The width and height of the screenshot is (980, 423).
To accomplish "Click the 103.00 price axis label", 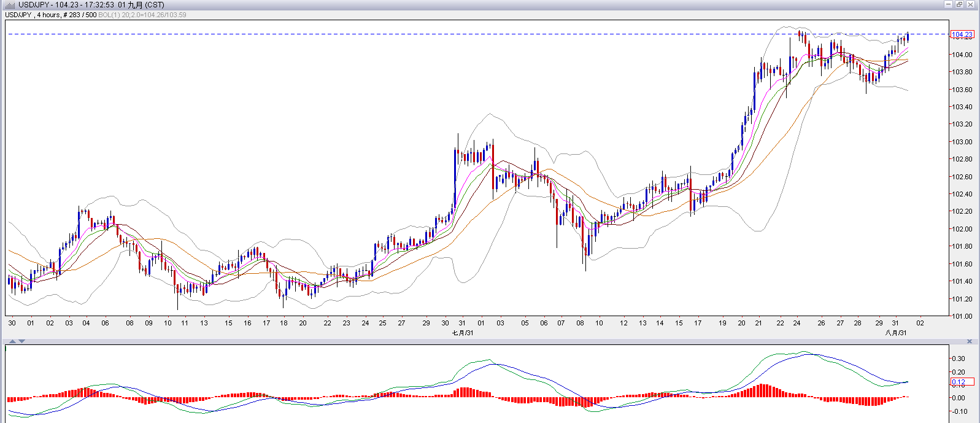I will [962, 142].
